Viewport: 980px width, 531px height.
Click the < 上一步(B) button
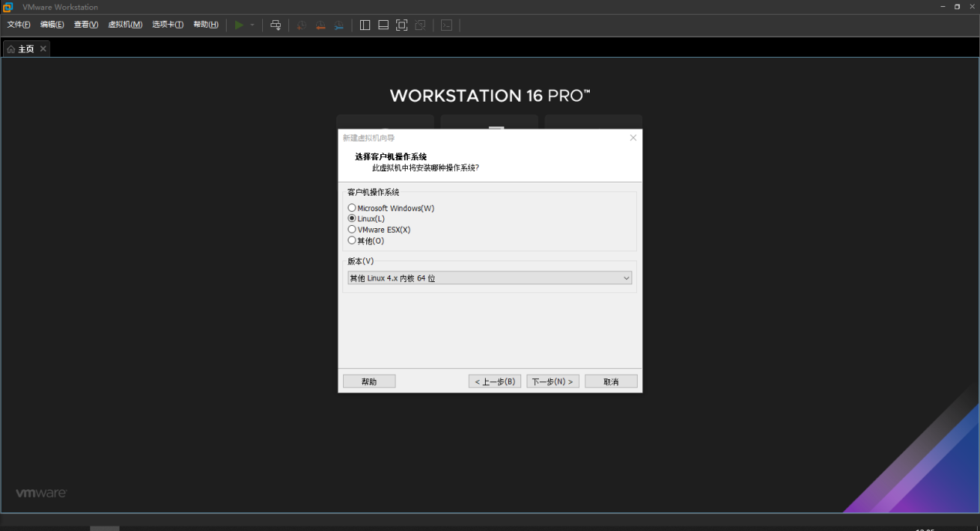(x=495, y=381)
